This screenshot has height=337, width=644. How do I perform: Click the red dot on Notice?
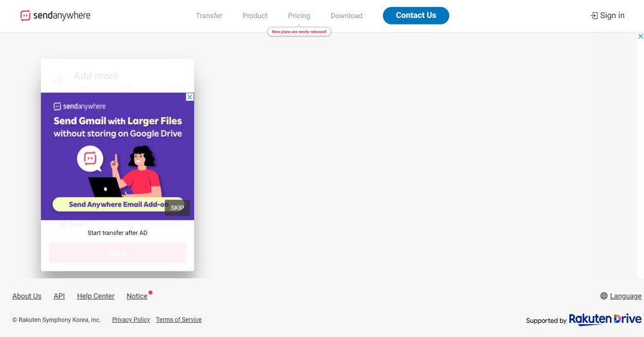[x=151, y=293]
